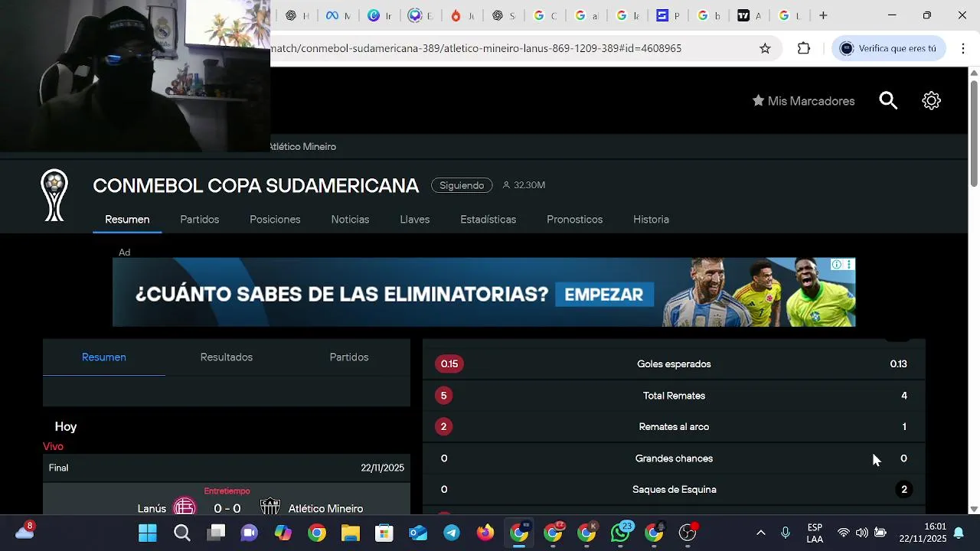Screen dimensions: 980x551
Task: Click the Lanús team crest
Action: point(185,507)
